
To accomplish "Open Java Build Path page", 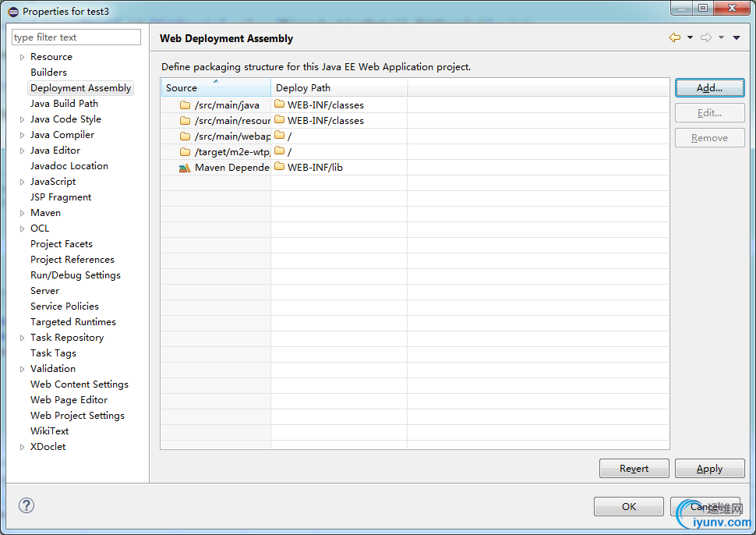I will point(64,103).
